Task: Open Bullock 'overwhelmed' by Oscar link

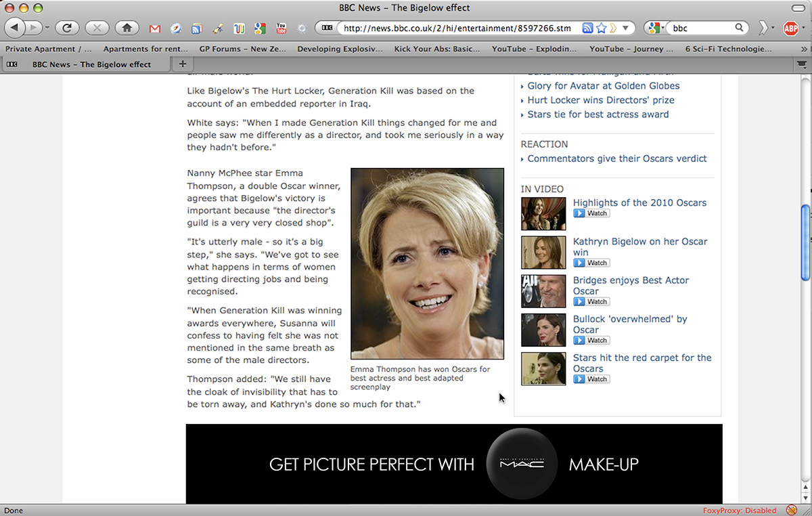Action: click(630, 324)
